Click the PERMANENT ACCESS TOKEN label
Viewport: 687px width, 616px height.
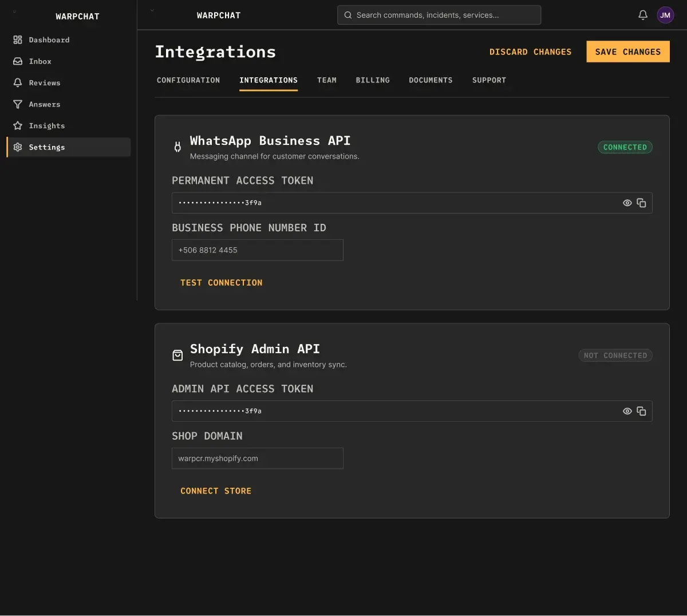243,181
